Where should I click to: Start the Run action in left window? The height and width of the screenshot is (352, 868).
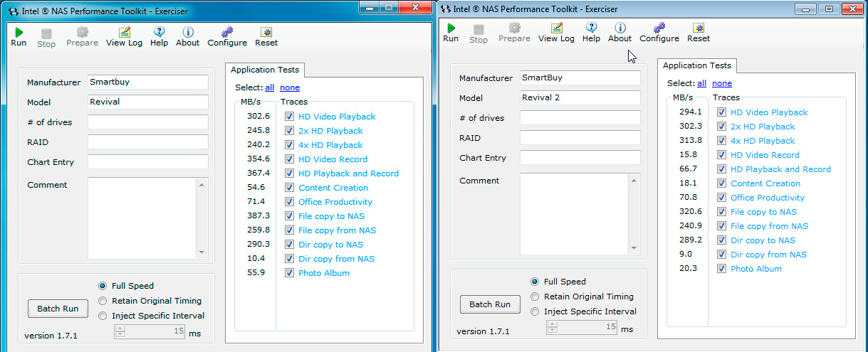[x=19, y=37]
